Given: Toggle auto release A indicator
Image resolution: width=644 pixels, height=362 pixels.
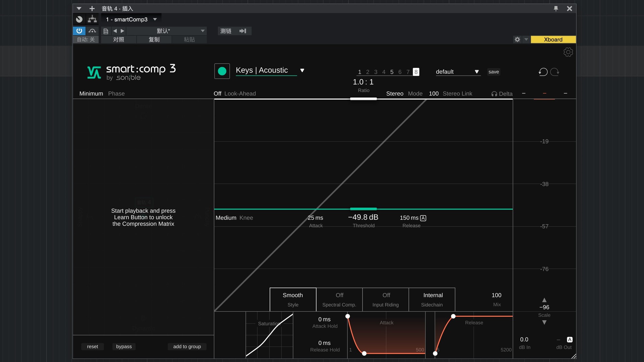Looking at the screenshot, I should pyautogui.click(x=423, y=218).
